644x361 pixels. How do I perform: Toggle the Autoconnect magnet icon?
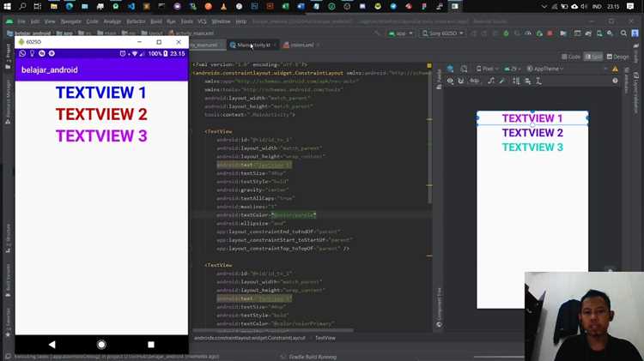click(461, 81)
